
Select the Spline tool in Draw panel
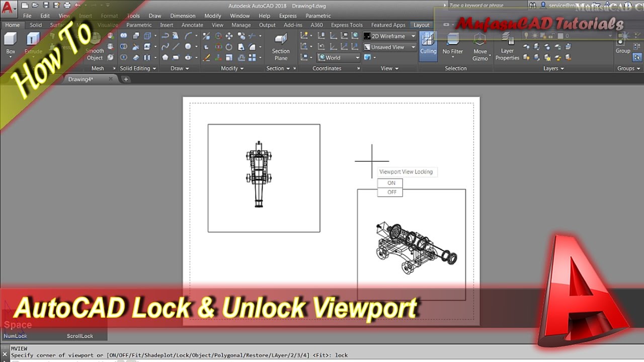pos(165,47)
